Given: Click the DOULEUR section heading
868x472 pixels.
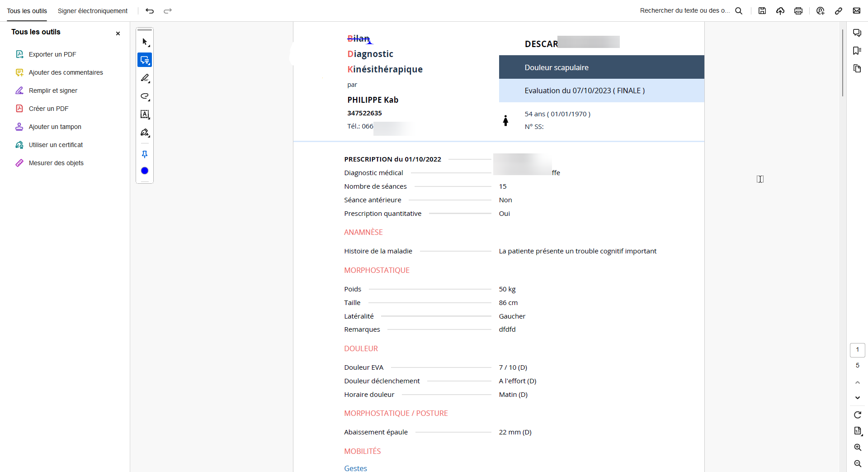Looking at the screenshot, I should coord(361,348).
